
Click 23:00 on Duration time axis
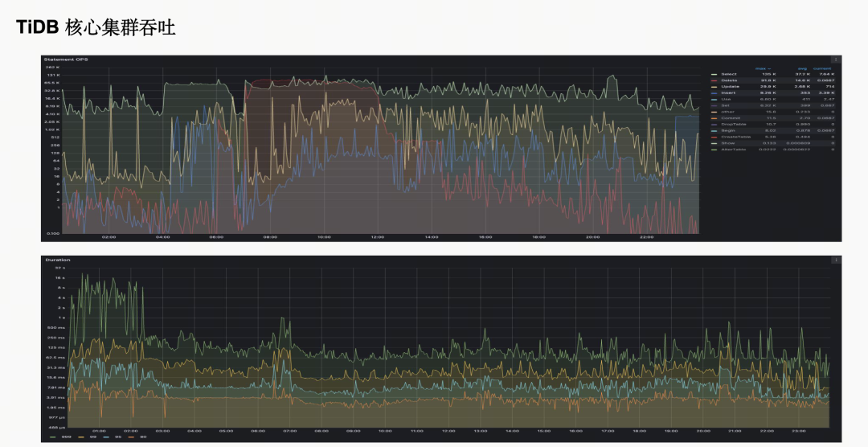(x=798, y=430)
